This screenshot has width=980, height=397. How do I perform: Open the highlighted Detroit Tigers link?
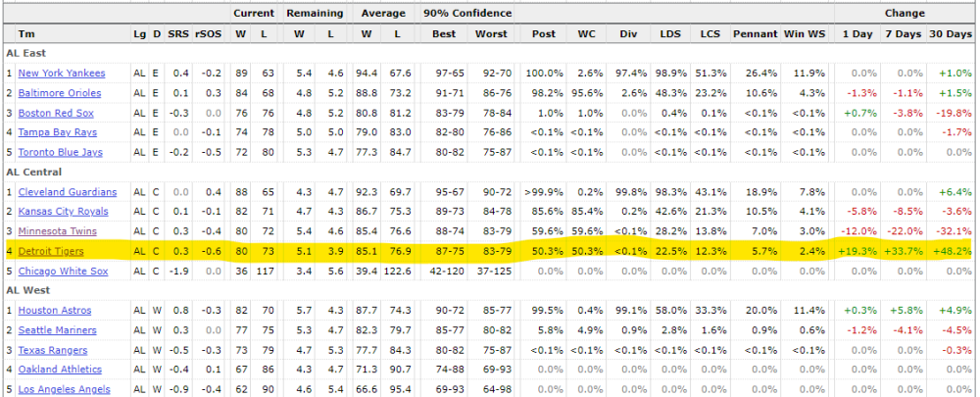click(52, 251)
